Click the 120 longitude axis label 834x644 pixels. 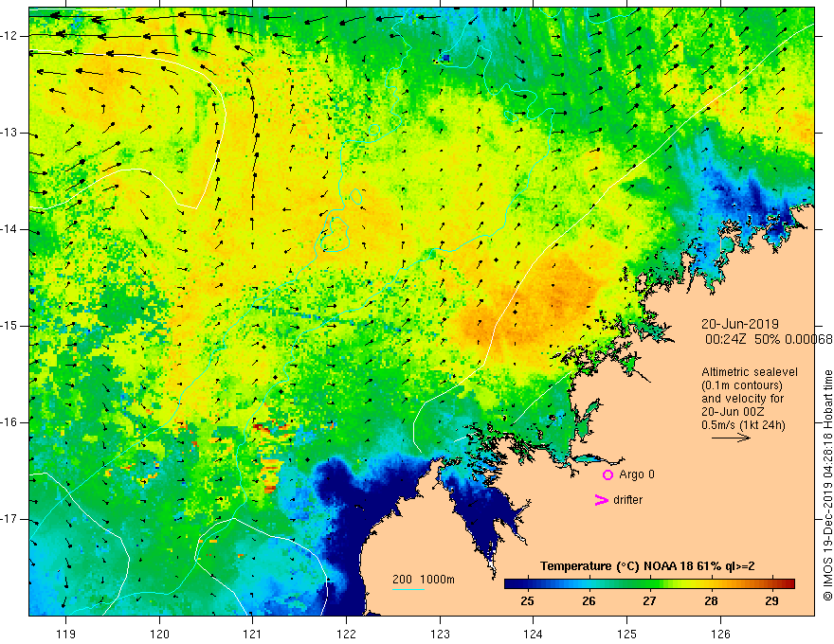159,634
